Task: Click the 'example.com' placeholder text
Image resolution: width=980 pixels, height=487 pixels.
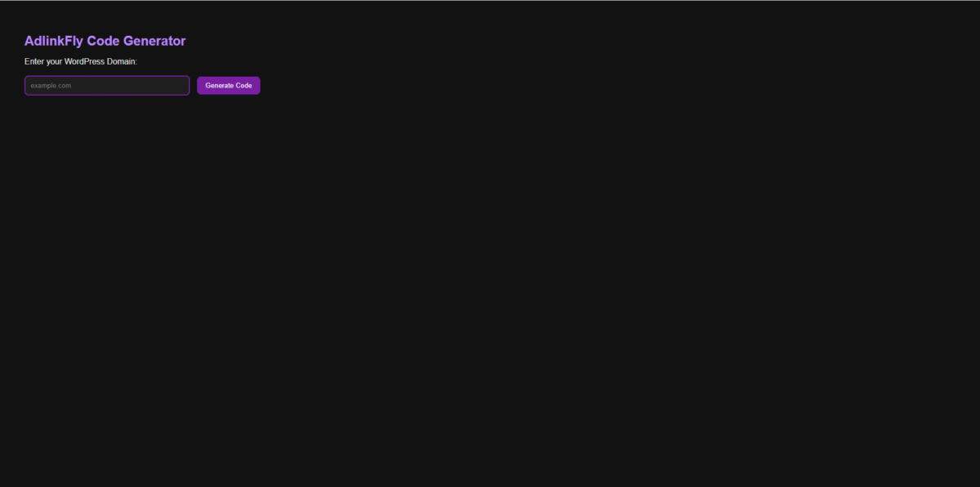Action: click(51, 86)
